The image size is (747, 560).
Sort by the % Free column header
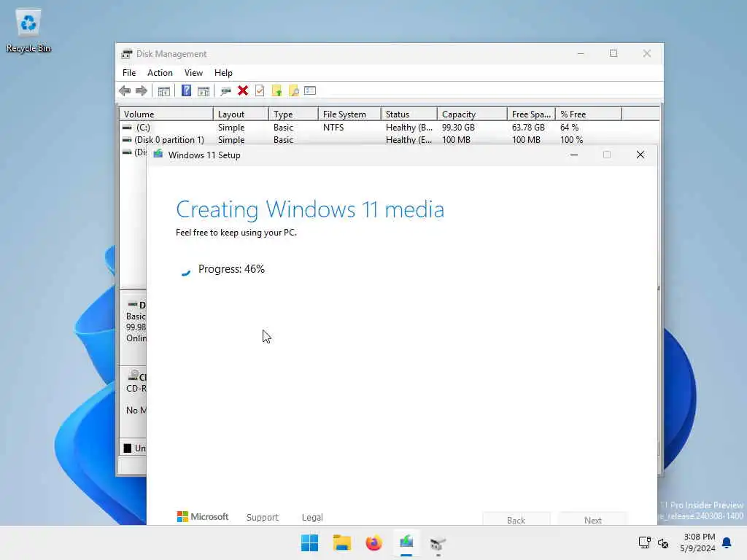pyautogui.click(x=589, y=114)
